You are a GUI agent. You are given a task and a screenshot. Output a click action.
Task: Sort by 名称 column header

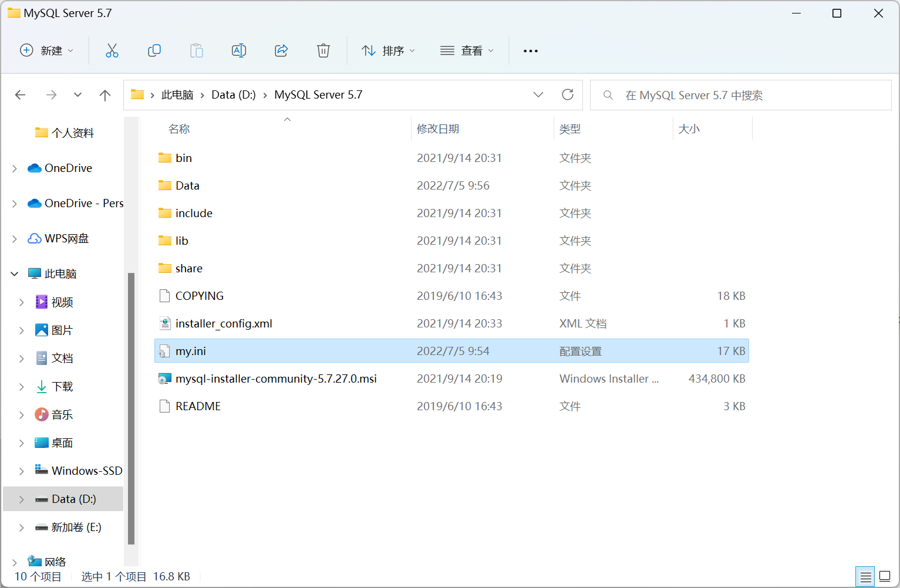click(x=179, y=129)
